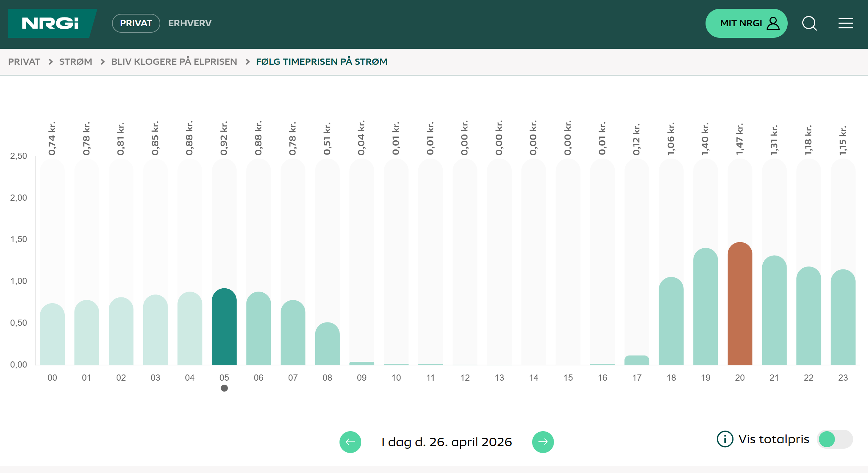Click the current hour dot under 05
868x473 pixels.
[224, 388]
